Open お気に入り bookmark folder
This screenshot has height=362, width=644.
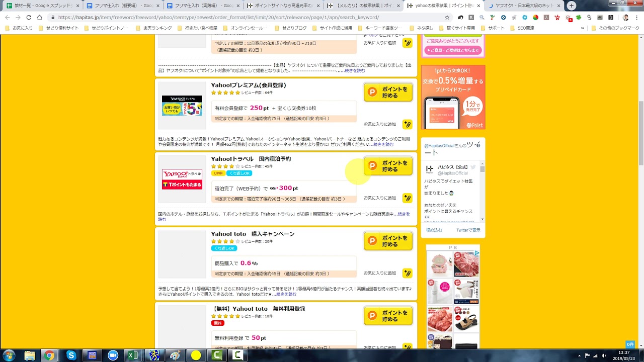(x=19, y=28)
